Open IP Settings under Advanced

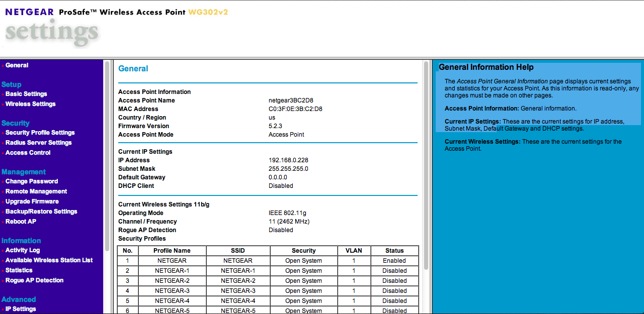21,309
